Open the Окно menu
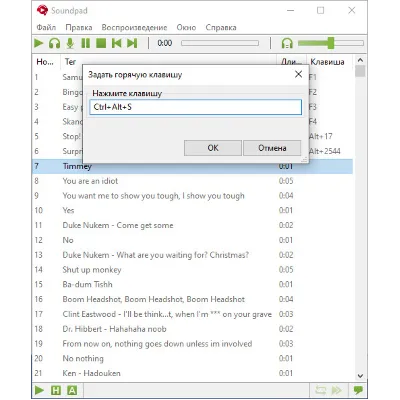Image resolution: width=400 pixels, height=400 pixels. 186,27
